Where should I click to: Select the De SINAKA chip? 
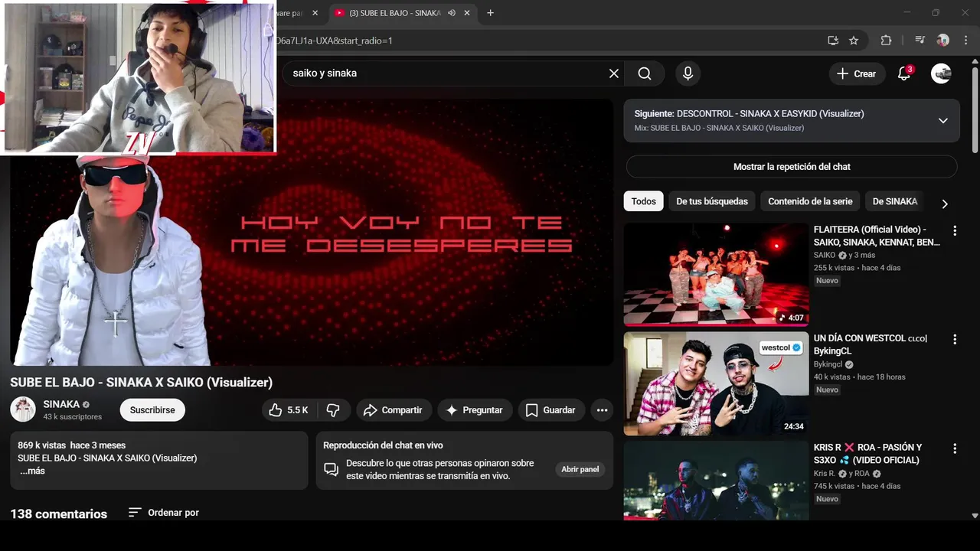tap(895, 201)
